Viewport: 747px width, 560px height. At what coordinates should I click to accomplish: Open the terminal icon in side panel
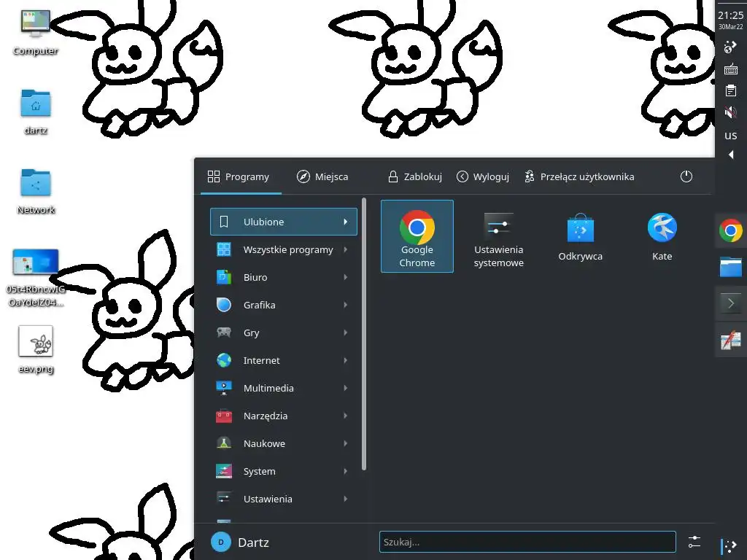click(730, 303)
